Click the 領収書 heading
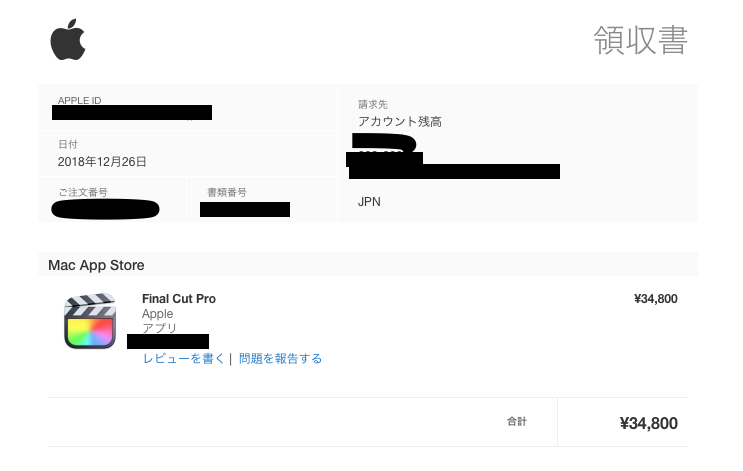The height and width of the screenshot is (471, 743). (x=640, y=41)
